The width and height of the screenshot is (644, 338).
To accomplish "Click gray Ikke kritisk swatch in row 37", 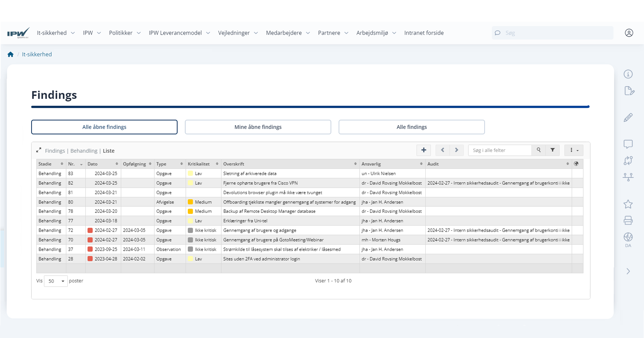I will (190, 249).
